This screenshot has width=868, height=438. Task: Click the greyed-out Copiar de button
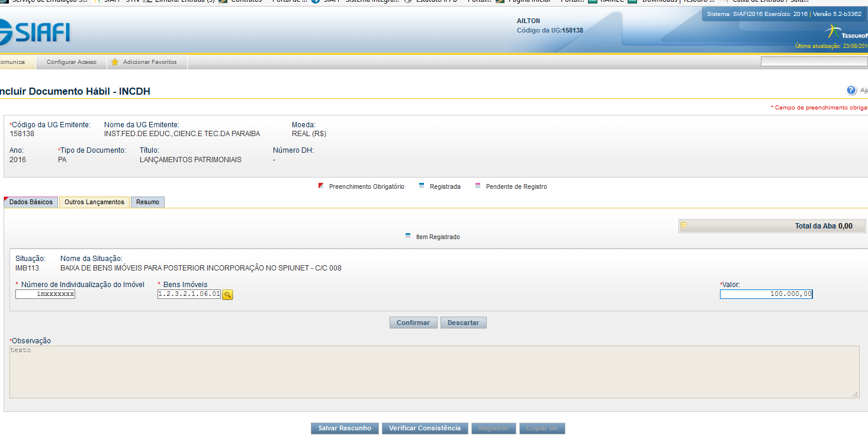(542, 428)
